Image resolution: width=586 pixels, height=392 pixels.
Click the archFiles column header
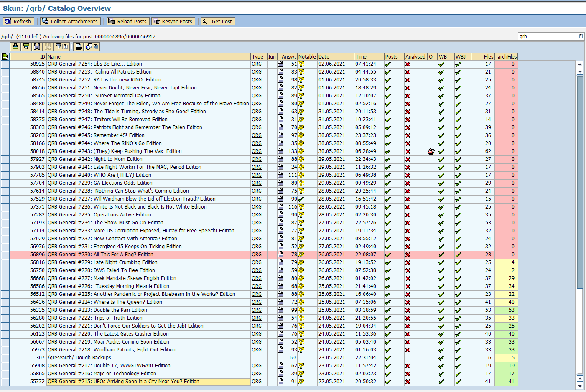click(x=507, y=56)
